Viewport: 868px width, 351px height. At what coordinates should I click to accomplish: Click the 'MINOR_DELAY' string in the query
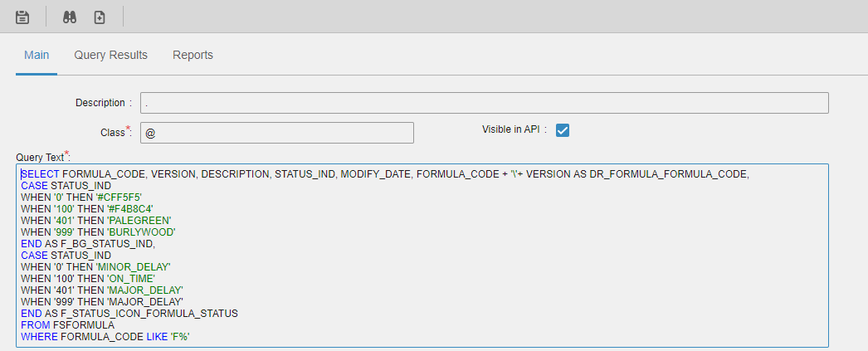134,266
